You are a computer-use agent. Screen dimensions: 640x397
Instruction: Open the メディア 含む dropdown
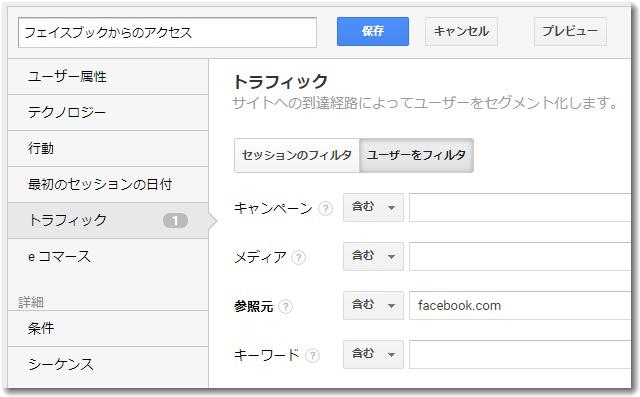[373, 256]
